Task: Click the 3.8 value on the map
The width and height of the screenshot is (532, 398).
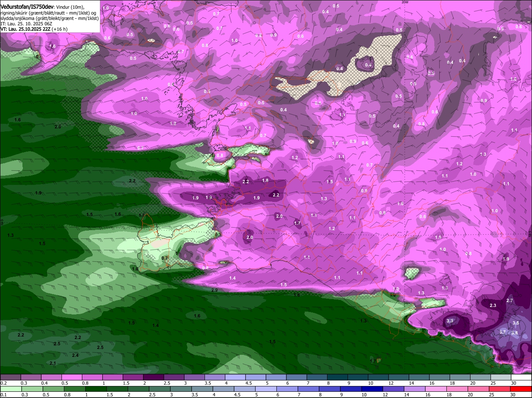Action: tap(515, 333)
